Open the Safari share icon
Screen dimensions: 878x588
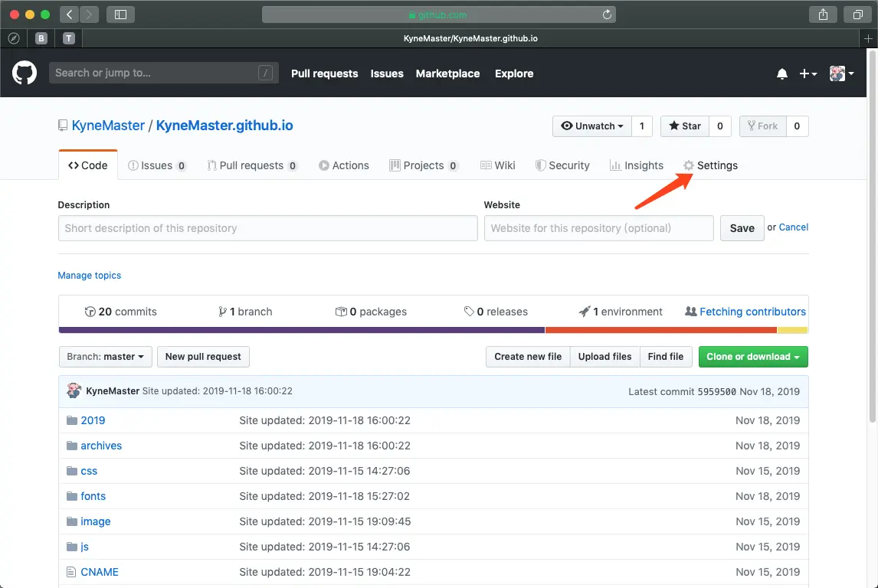823,15
